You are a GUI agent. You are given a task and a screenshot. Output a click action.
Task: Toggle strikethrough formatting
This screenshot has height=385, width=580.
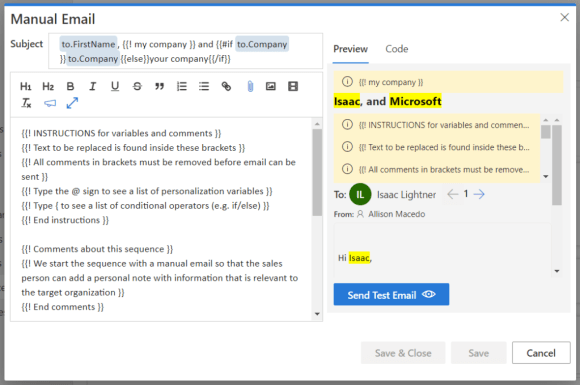click(x=137, y=87)
